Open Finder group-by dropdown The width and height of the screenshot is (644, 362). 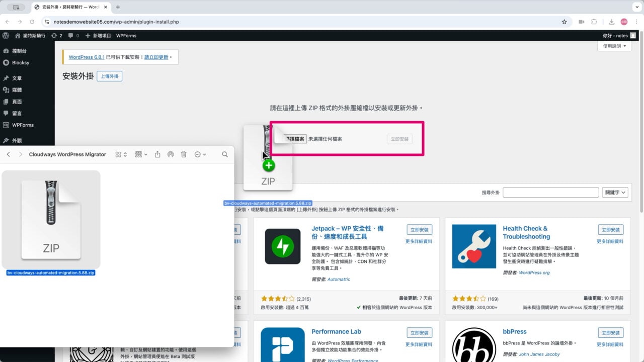141,154
